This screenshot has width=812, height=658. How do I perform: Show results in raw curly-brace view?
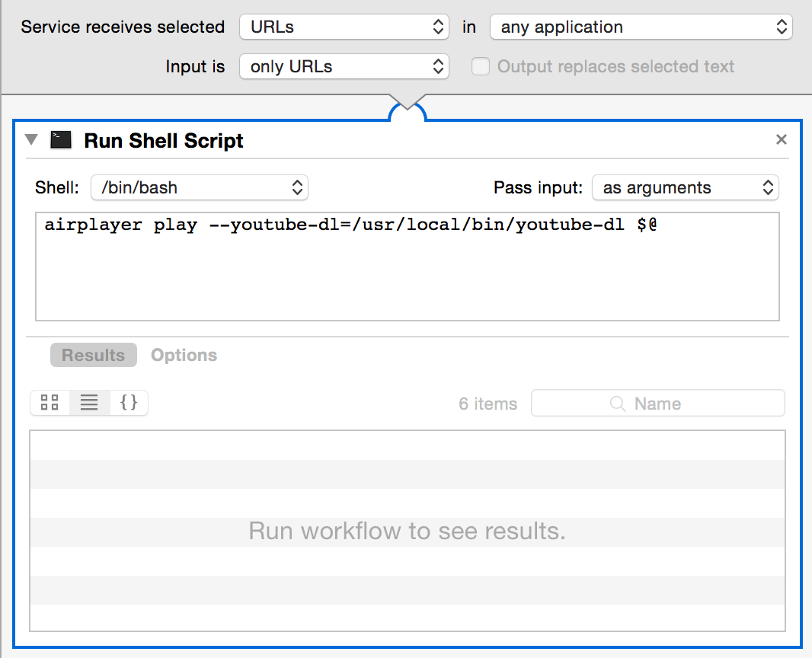coord(129,403)
